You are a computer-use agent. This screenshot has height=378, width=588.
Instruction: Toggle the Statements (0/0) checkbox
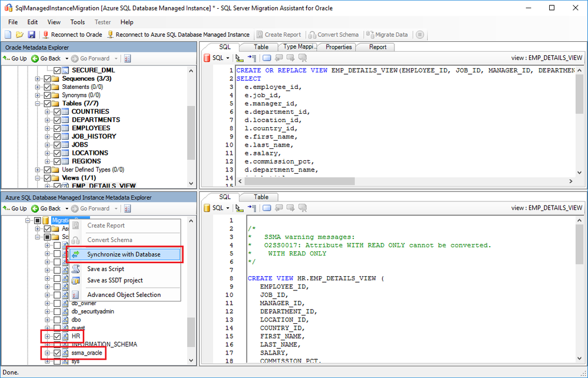[x=47, y=87]
